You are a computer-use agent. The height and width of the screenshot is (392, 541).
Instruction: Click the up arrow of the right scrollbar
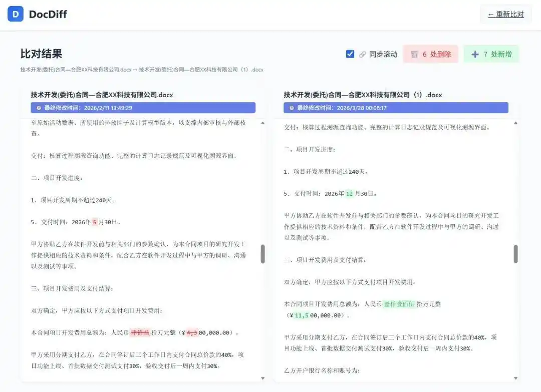[x=515, y=122]
